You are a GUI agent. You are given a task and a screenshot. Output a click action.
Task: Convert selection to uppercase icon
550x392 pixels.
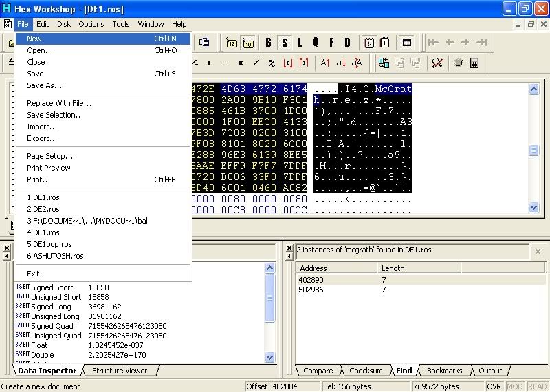pyautogui.click(x=325, y=63)
